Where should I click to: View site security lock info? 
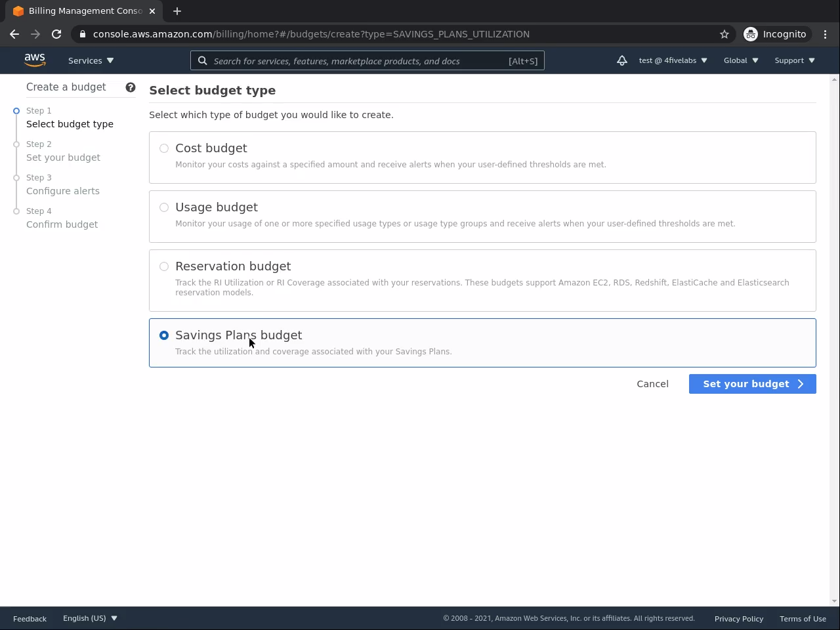[x=83, y=34]
